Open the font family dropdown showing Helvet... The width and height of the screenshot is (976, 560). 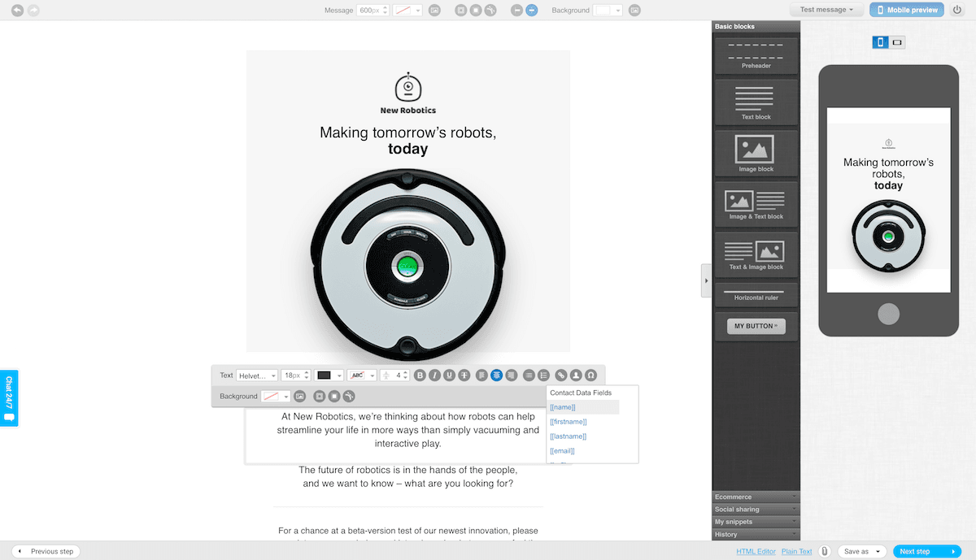[x=257, y=376]
